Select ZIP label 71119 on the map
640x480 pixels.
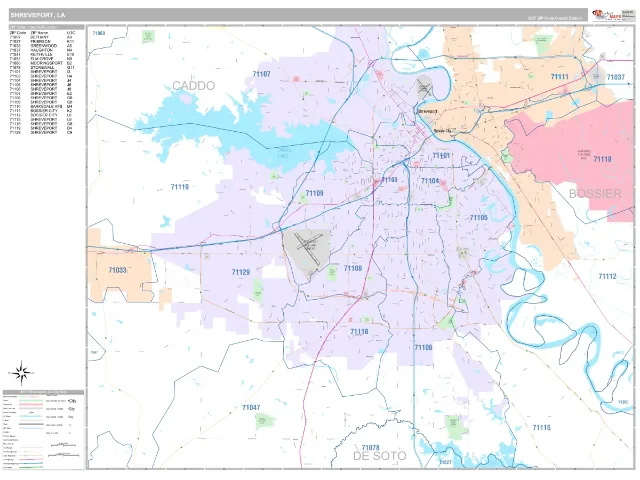(x=180, y=187)
